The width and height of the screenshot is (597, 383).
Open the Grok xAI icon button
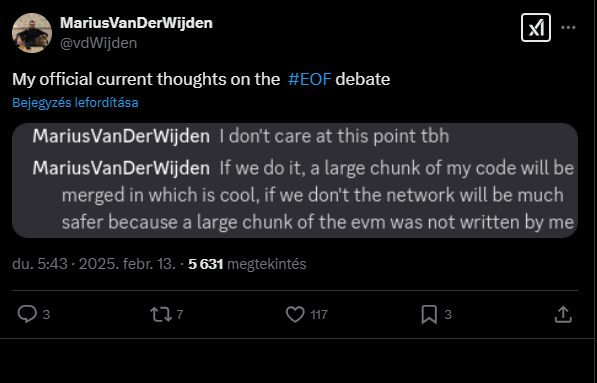536,27
